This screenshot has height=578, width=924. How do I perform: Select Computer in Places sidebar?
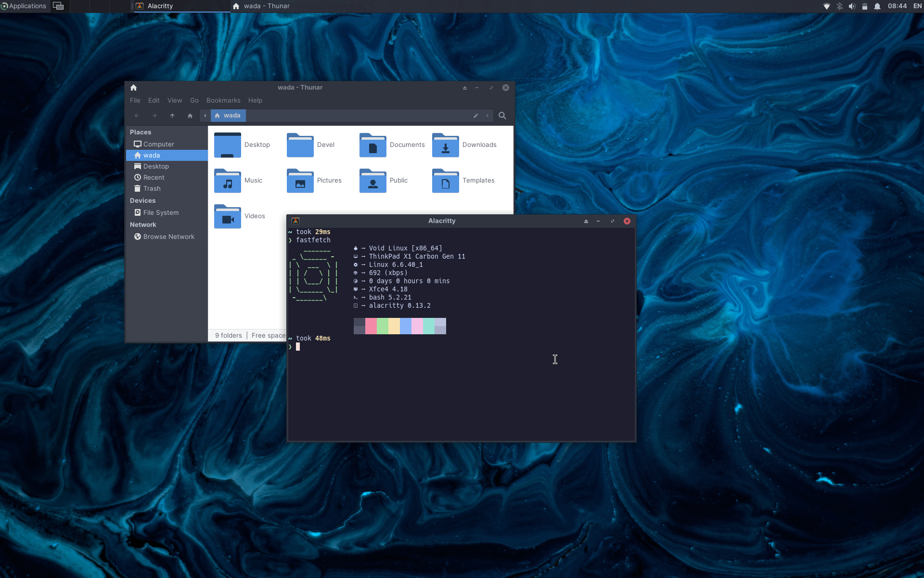coord(167,144)
